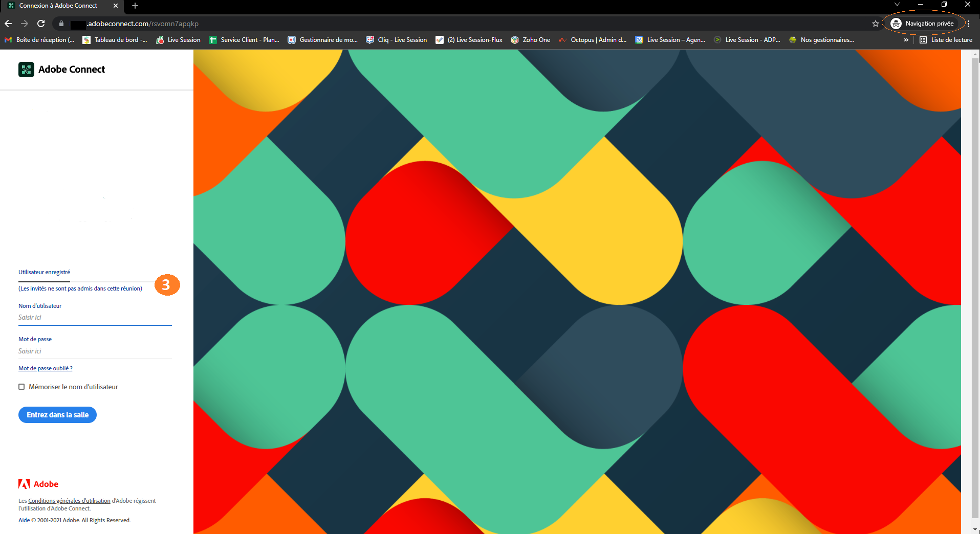Image resolution: width=980 pixels, height=534 pixels.
Task: Click the Adobe Connect logo
Action: click(61, 69)
